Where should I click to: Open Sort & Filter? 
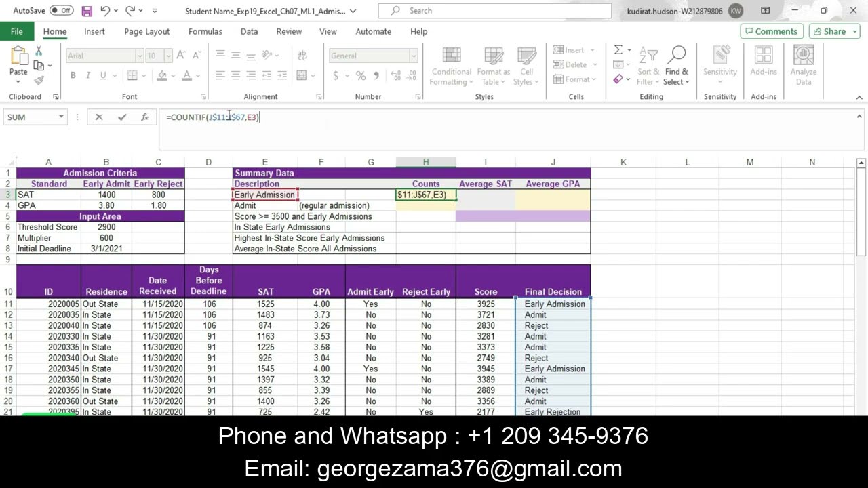[x=648, y=66]
